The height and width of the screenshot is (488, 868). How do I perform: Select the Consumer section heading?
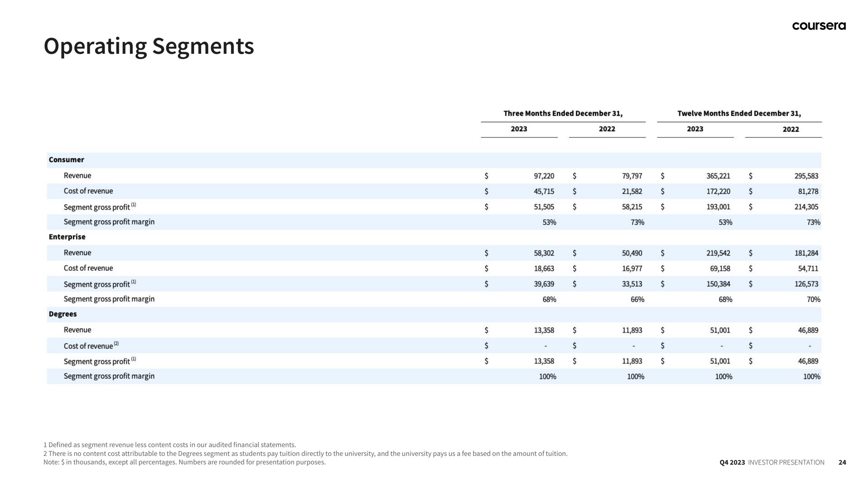click(x=66, y=160)
